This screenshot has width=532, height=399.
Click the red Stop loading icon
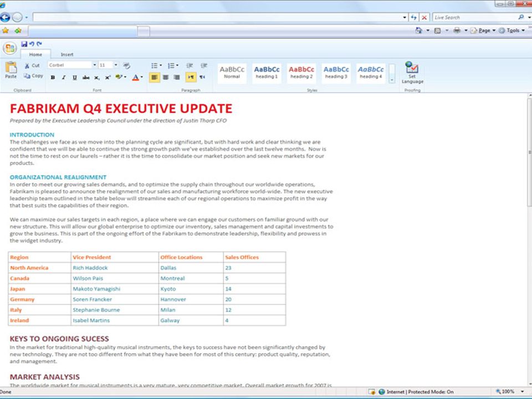tap(424, 17)
